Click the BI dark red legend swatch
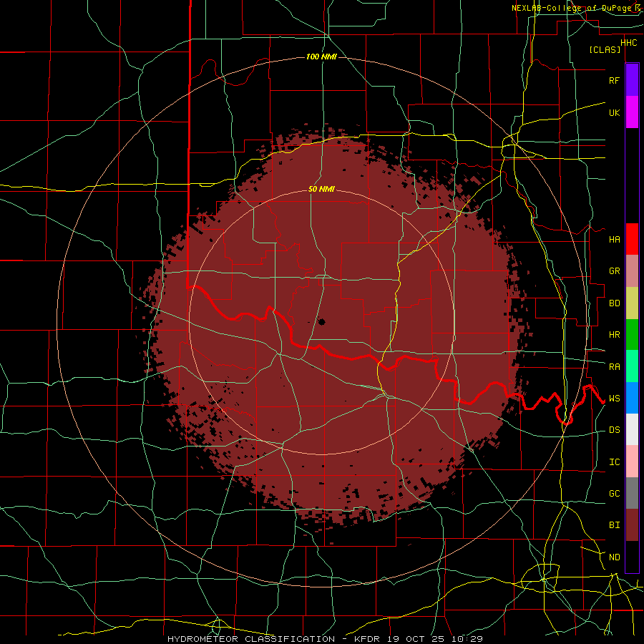 point(632,525)
